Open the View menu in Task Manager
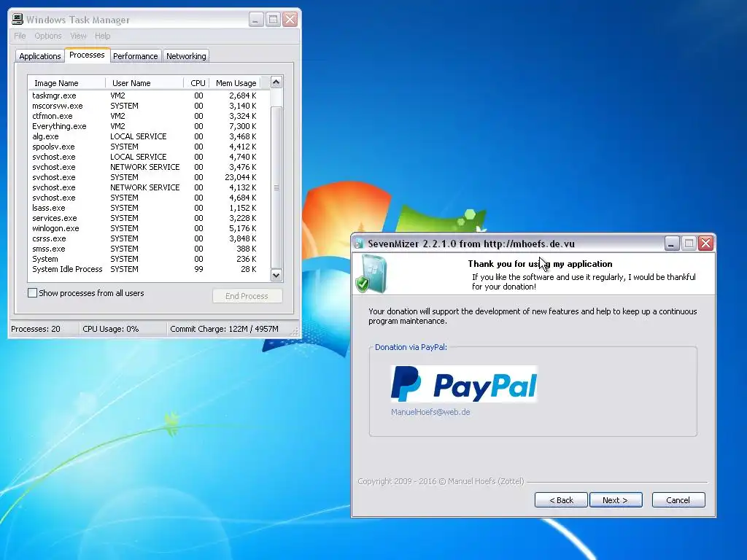 point(78,36)
